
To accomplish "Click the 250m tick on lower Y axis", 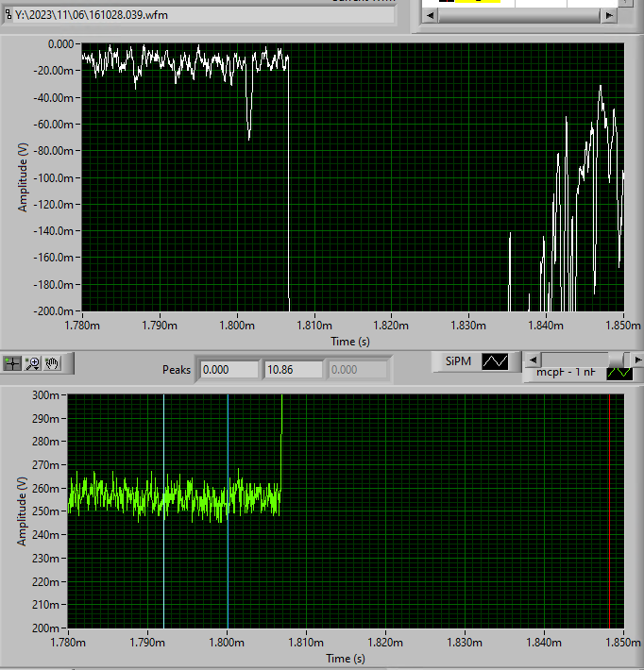I will click(x=45, y=511).
